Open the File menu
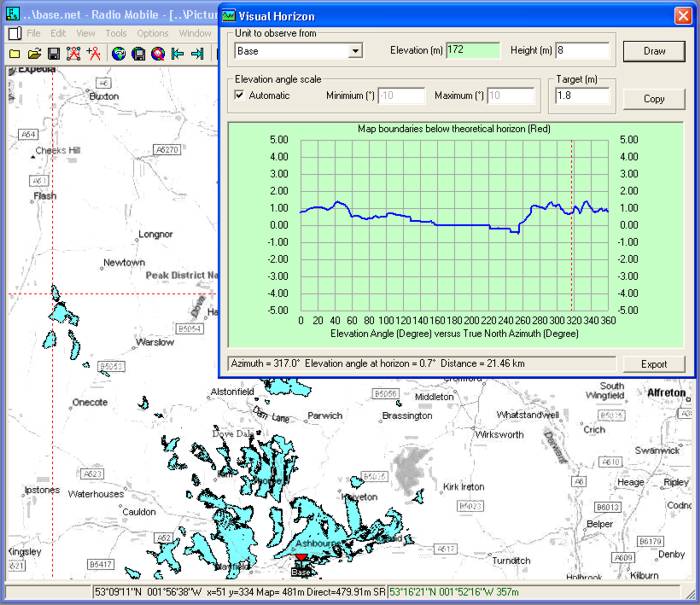This screenshot has height=605, width=700. pyautogui.click(x=33, y=33)
